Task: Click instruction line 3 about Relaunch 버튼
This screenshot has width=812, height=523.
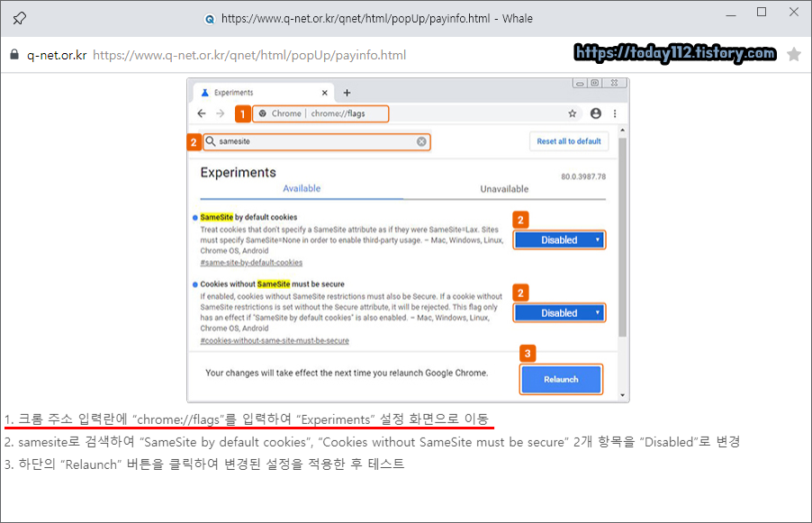Action: [204, 464]
